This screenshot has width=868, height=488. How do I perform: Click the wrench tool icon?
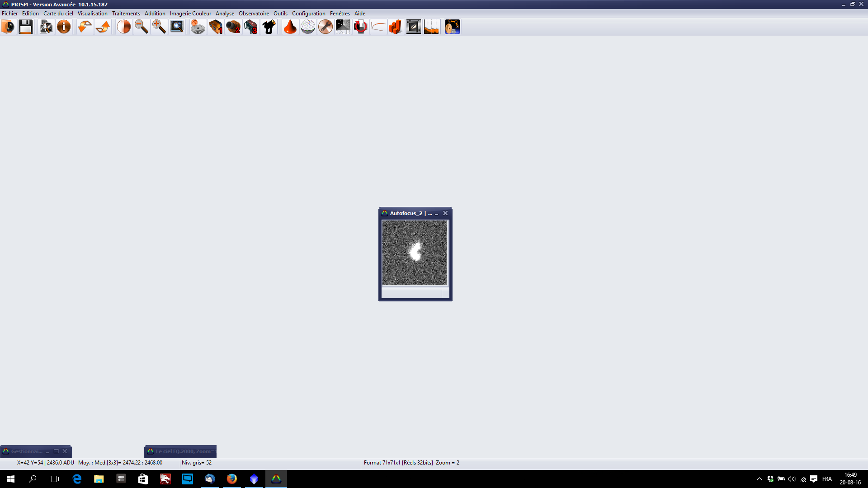(325, 27)
